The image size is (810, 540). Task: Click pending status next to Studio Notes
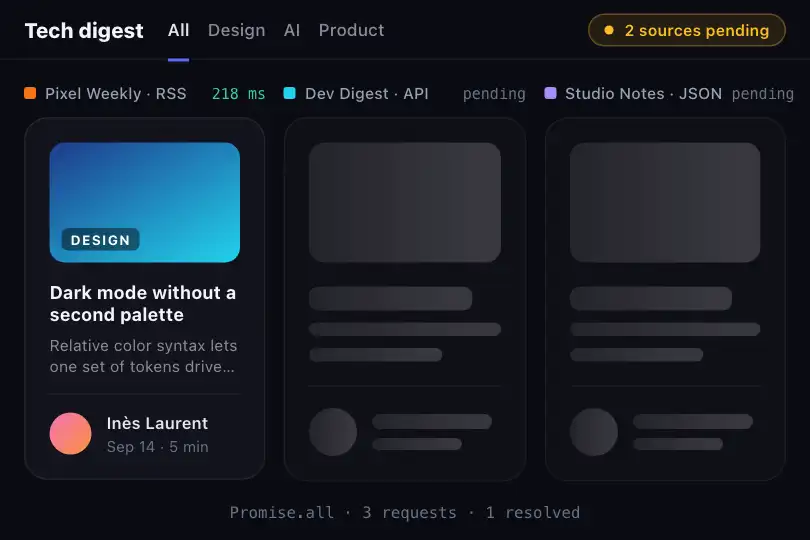(762, 94)
